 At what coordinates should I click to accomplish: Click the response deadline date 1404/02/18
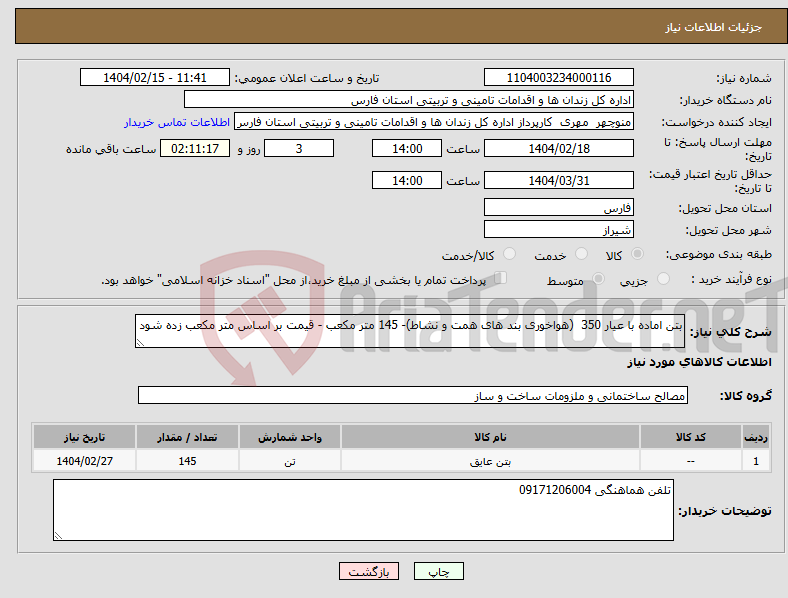[559, 149]
